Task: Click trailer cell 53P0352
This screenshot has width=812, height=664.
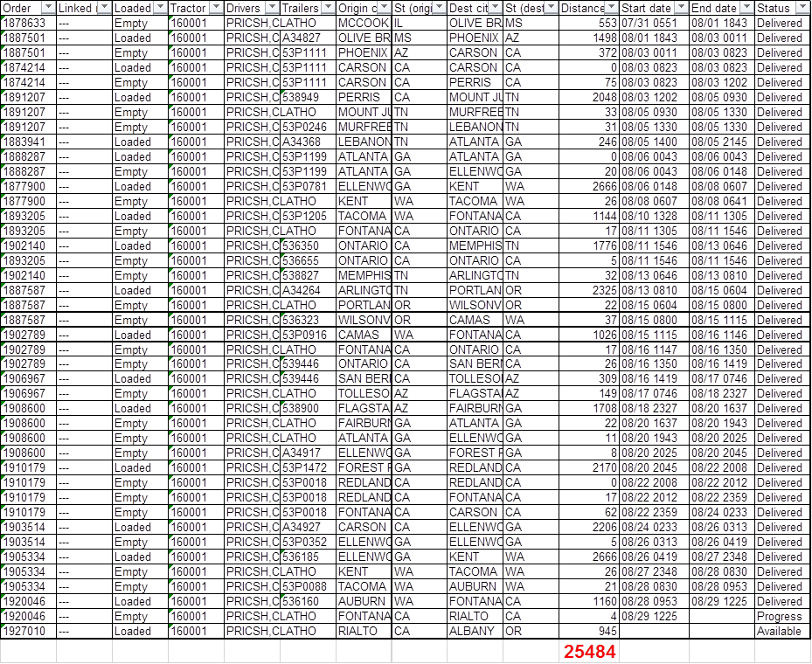Action: click(308, 542)
